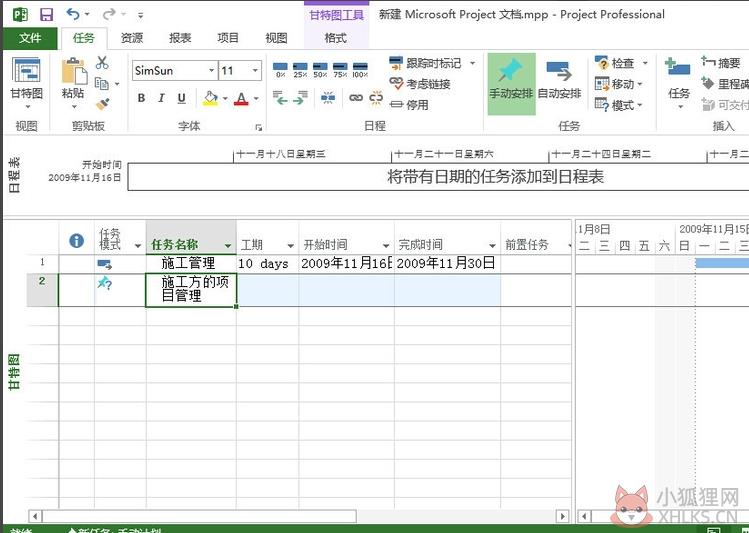Viewport: 749px width, 533px height.
Task: Open the SimSun font name dropdown
Action: [211, 71]
